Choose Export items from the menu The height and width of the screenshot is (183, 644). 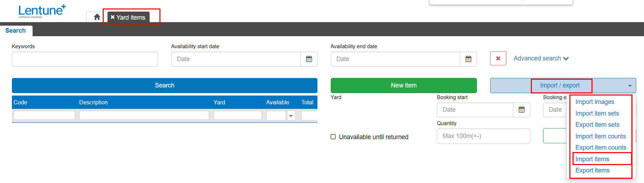[592, 170]
